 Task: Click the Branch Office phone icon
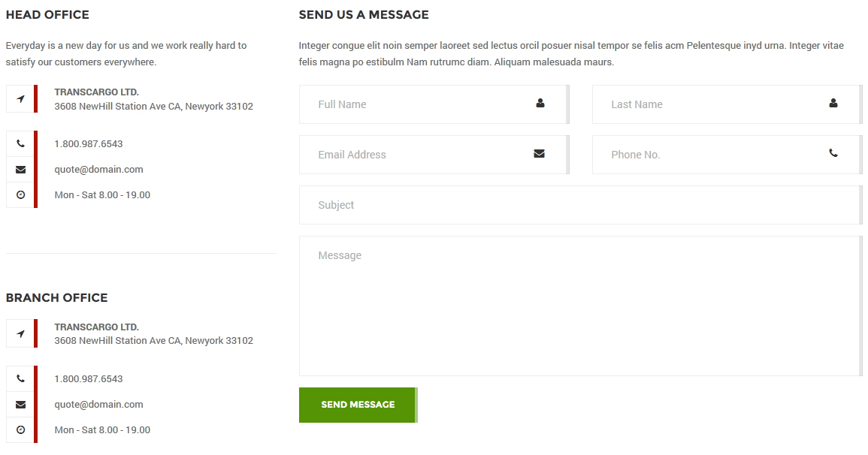[x=20, y=378]
